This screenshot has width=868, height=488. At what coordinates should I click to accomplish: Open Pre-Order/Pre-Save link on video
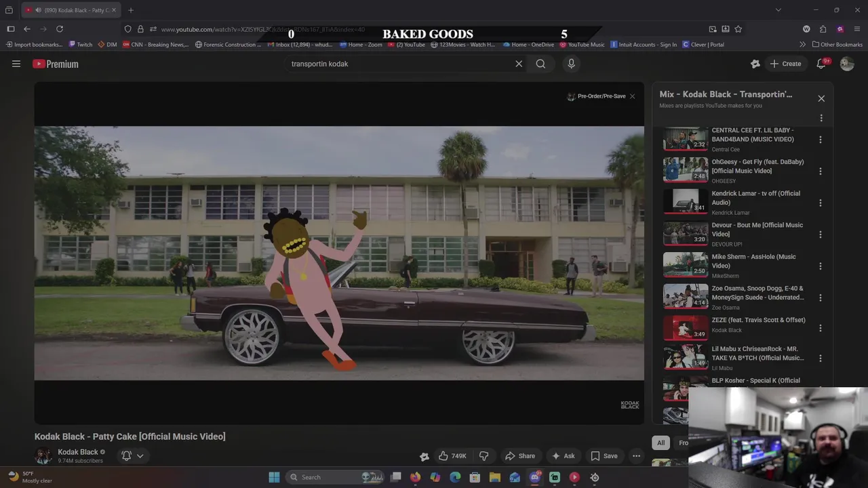click(x=597, y=96)
